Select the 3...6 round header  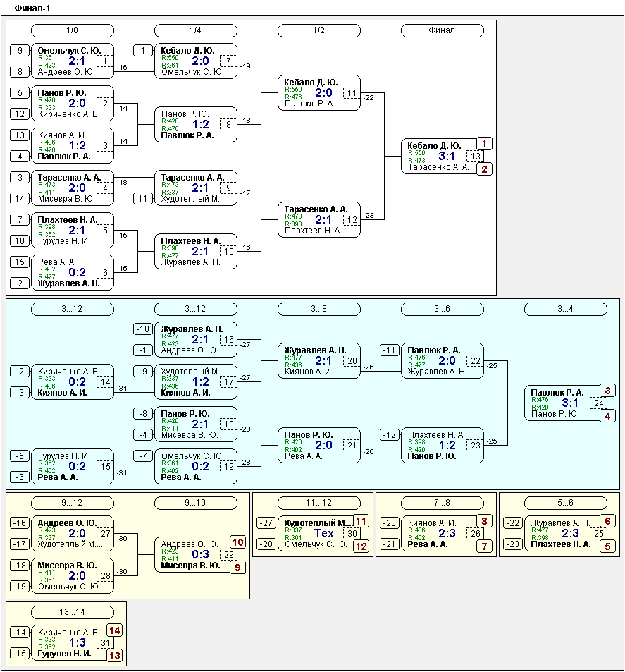[442, 309]
